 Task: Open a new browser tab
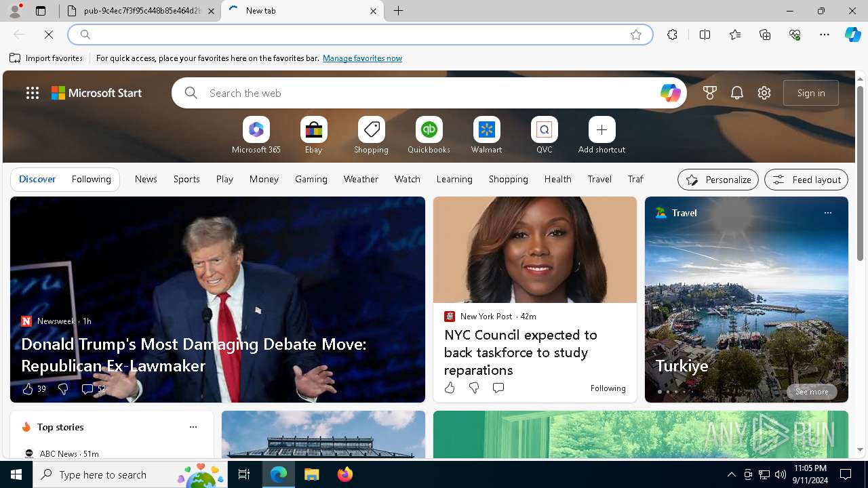point(399,11)
